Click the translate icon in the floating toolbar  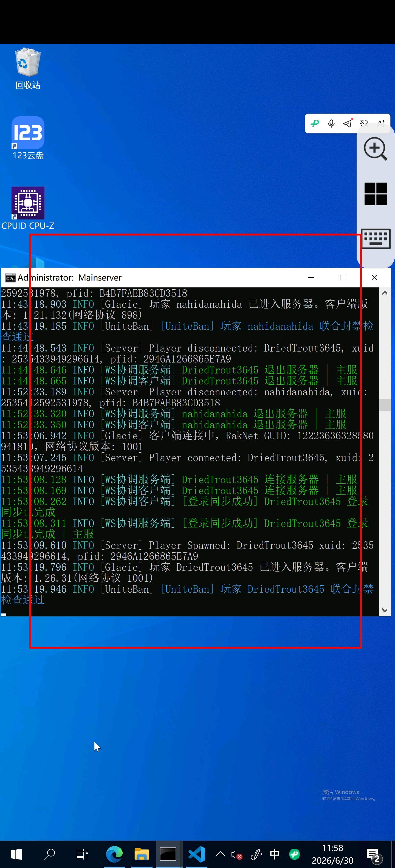(x=364, y=123)
